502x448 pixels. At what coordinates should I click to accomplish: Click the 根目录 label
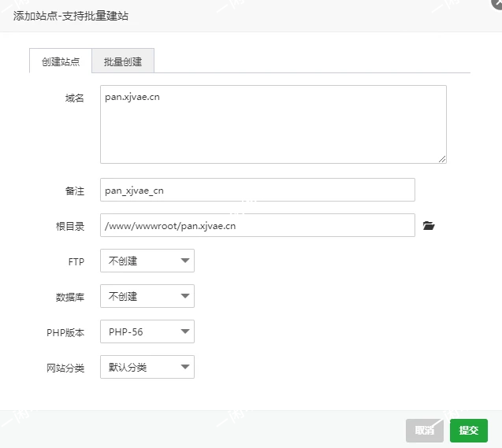click(x=70, y=226)
